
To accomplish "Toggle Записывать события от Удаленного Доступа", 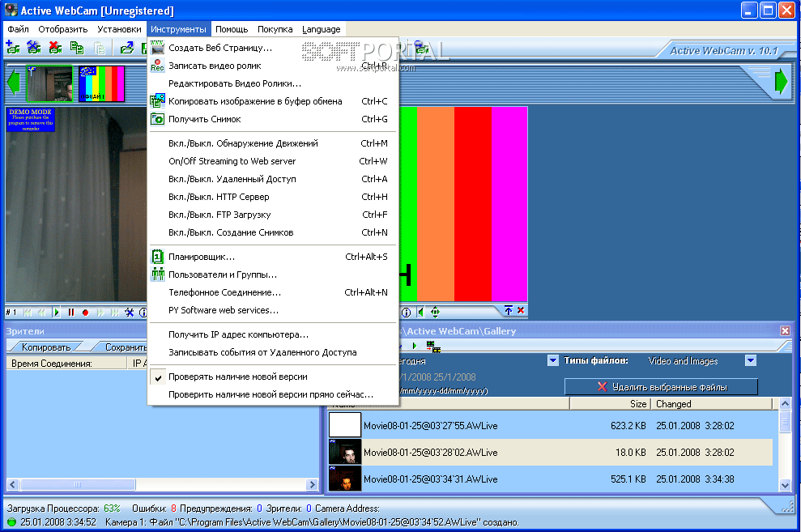I will tap(273, 353).
